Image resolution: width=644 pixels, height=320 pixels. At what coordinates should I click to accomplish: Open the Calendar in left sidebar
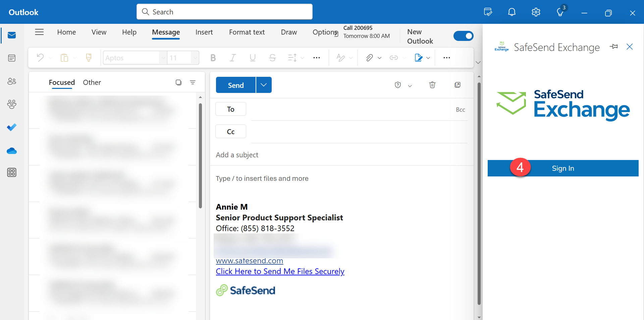12,58
